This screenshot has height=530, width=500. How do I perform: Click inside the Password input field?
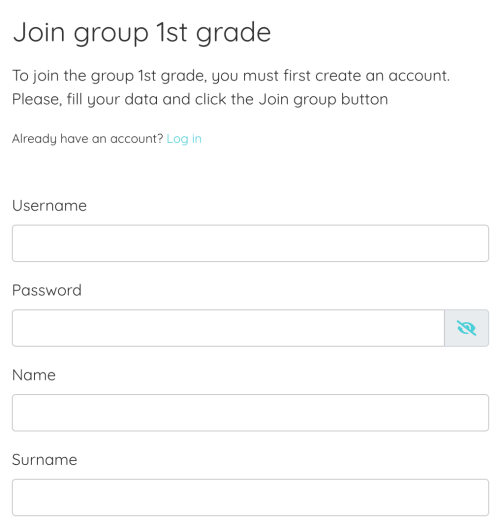point(228,328)
